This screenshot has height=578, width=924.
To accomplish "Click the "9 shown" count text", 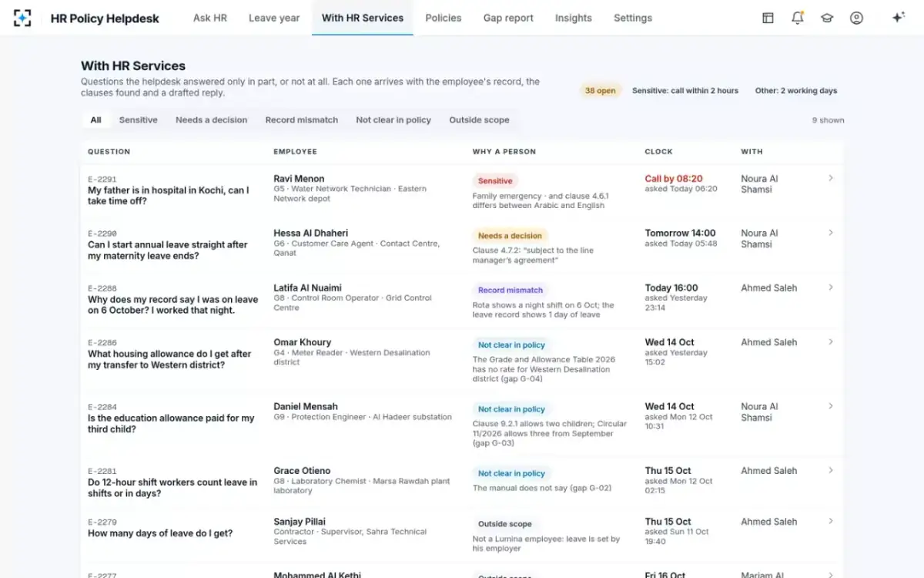I will coord(828,120).
